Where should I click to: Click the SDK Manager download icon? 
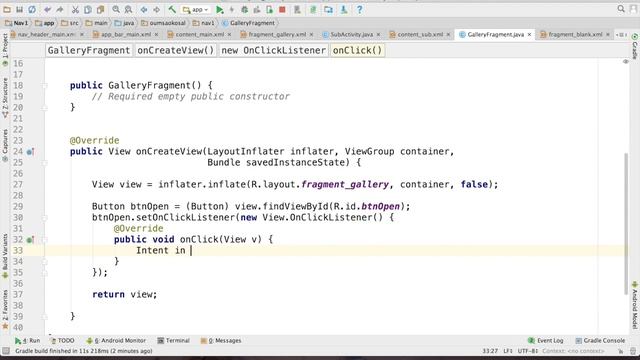pyautogui.click(x=344, y=9)
